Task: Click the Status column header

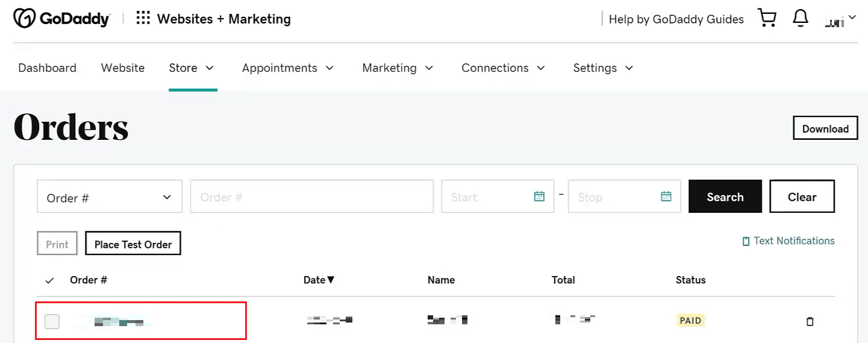Action: [690, 280]
